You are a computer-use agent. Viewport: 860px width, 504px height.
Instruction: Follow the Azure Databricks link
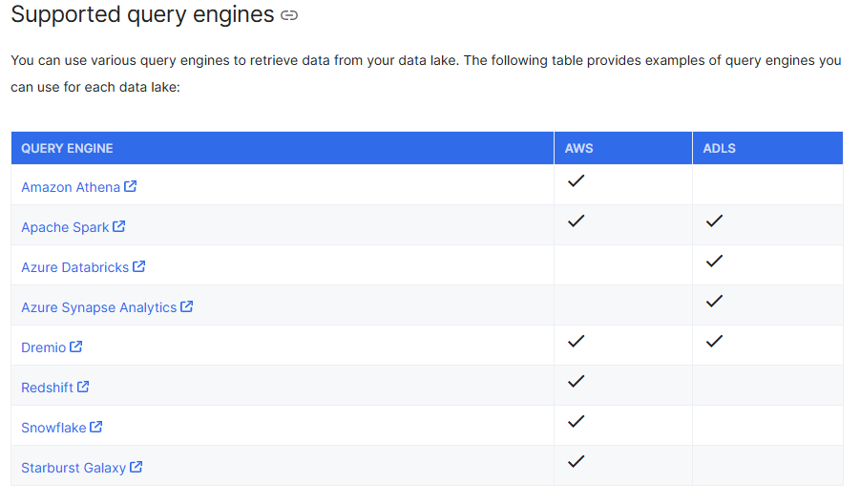pyautogui.click(x=74, y=268)
